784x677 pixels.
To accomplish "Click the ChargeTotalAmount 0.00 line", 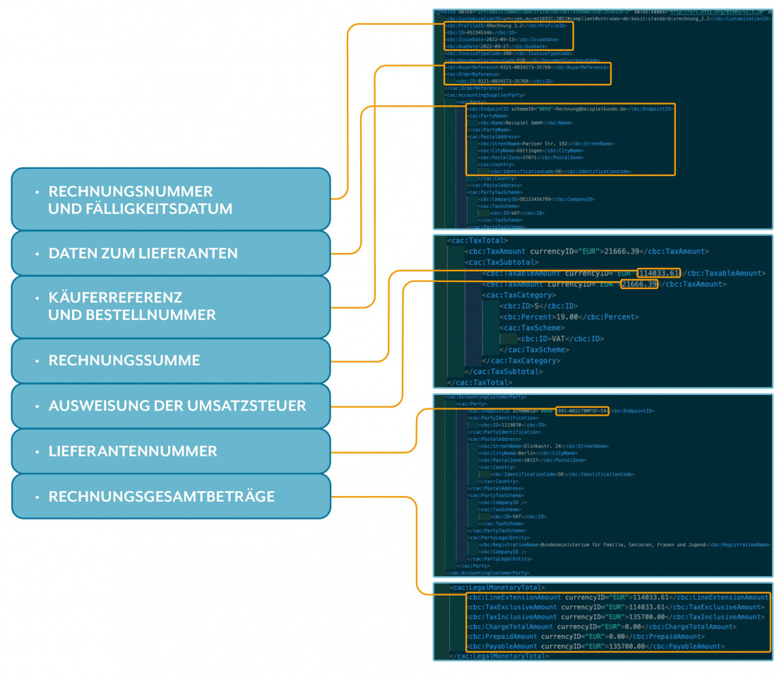I will click(x=602, y=626).
